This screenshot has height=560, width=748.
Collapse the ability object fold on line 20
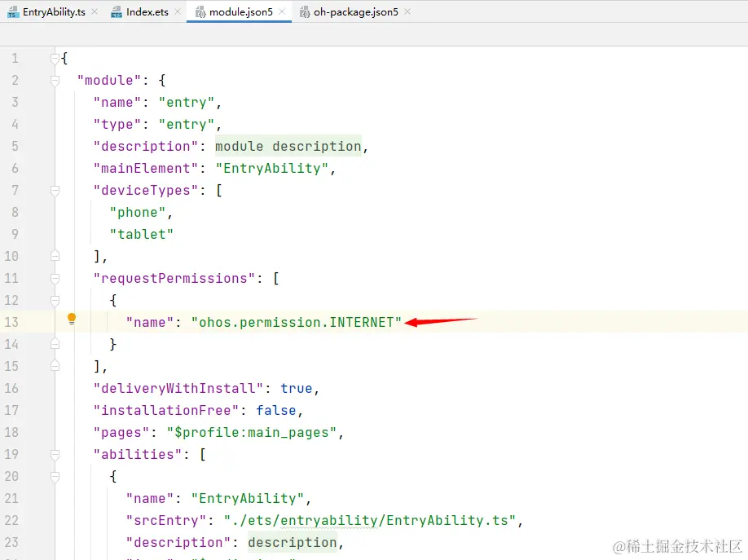click(x=55, y=477)
